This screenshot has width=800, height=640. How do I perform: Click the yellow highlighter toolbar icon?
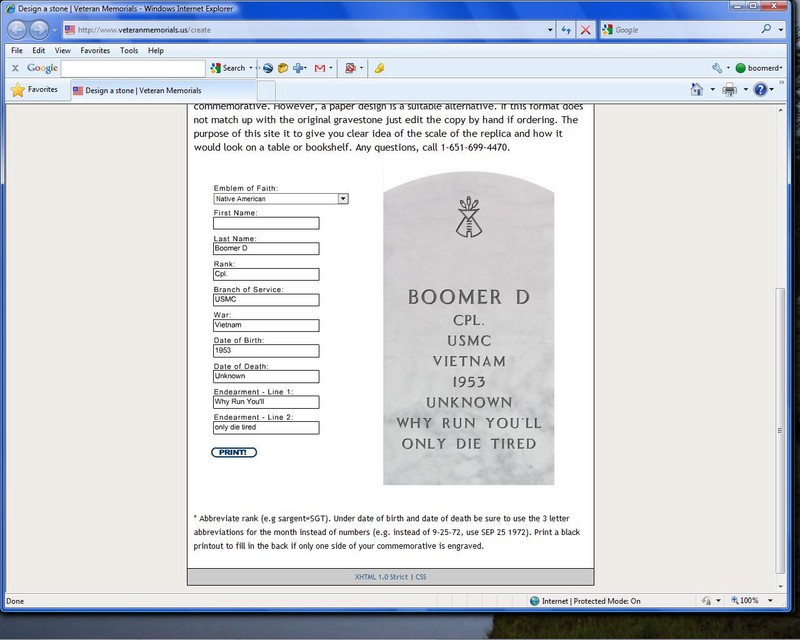coord(379,68)
